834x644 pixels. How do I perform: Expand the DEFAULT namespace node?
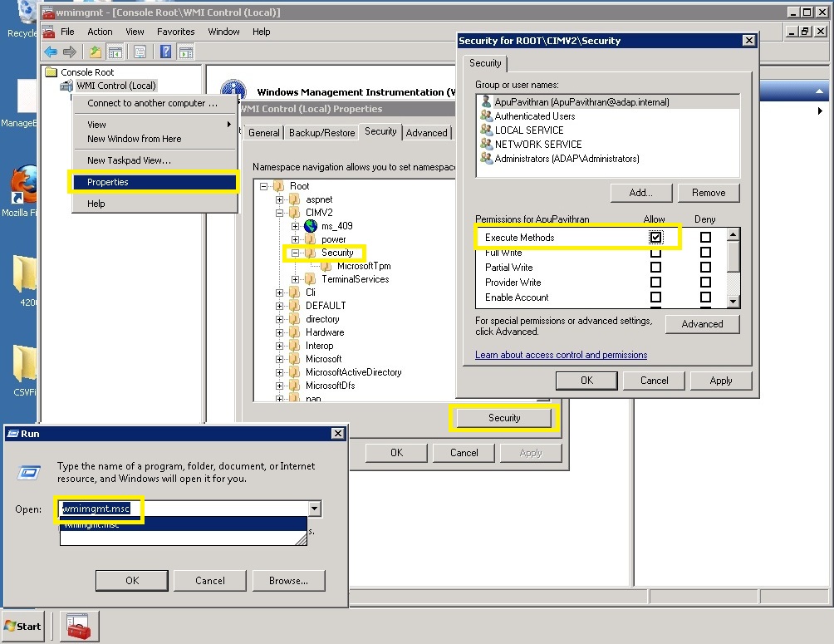pyautogui.click(x=280, y=306)
